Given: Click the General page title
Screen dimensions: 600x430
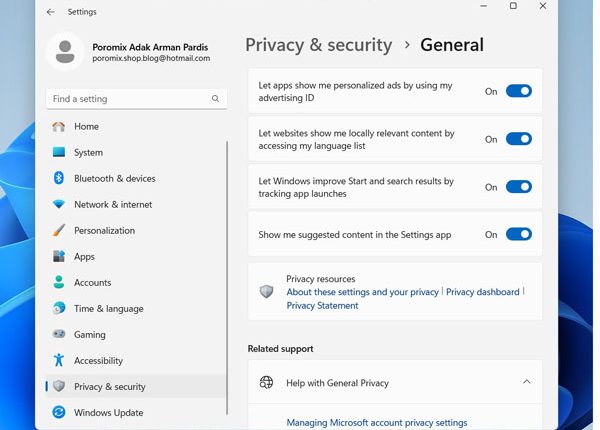Looking at the screenshot, I should [452, 45].
